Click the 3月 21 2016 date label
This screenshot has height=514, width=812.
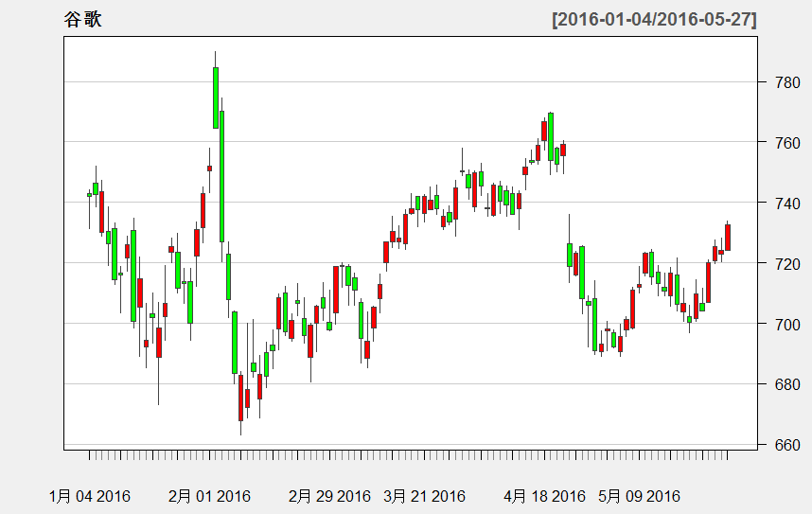tap(424, 496)
